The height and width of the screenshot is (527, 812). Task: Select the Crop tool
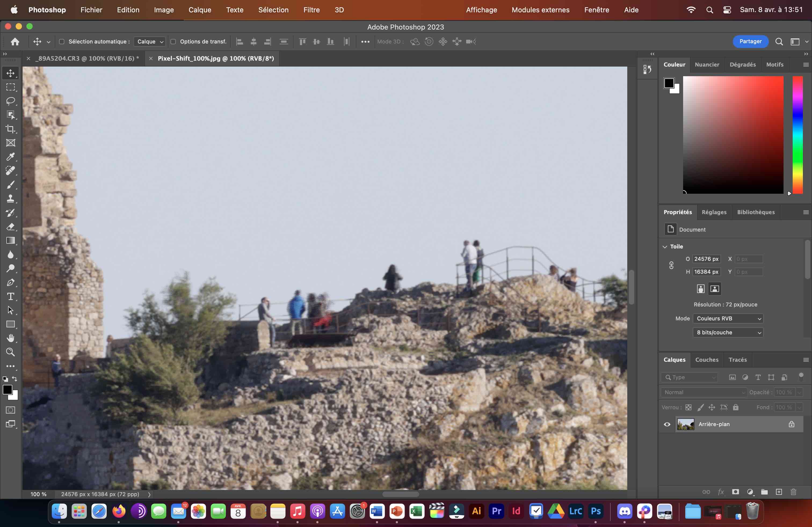[10, 129]
